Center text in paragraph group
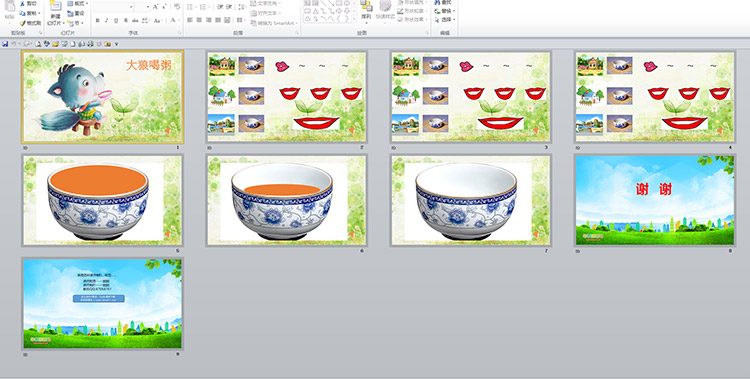The image size is (750, 379). [199, 20]
